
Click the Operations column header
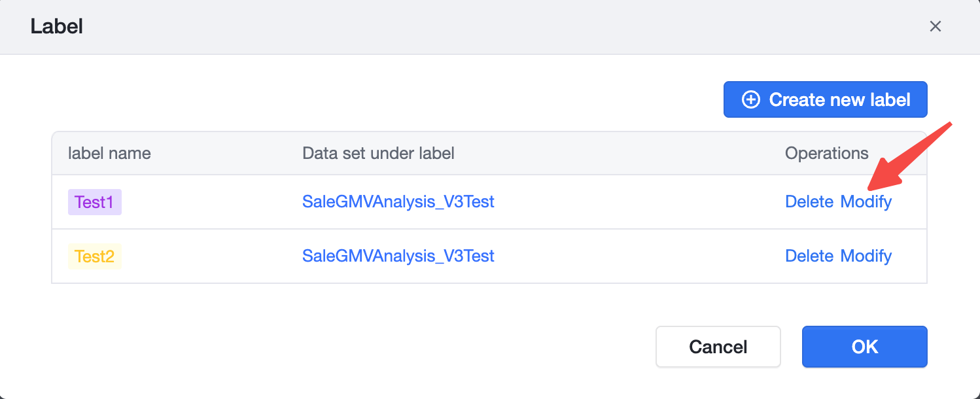point(827,153)
